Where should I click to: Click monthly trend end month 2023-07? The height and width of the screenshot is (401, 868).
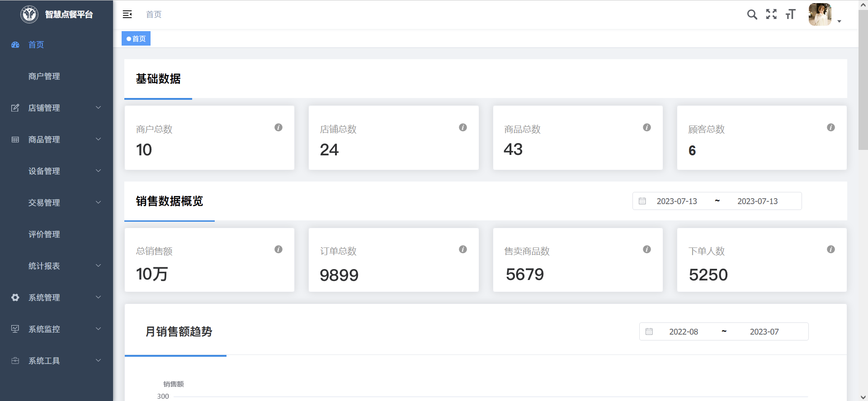coord(764,332)
